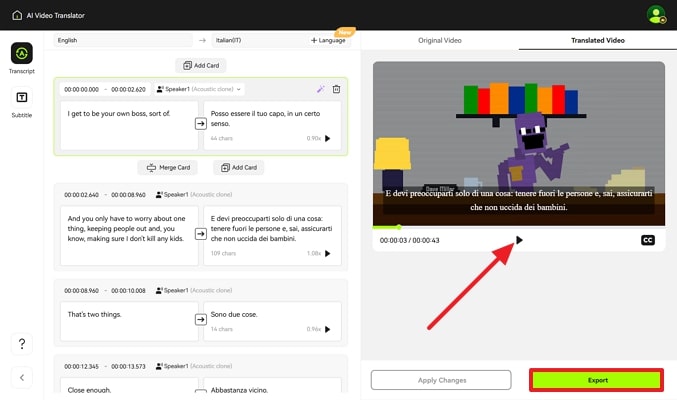Select the Translated Video tab

(597, 40)
